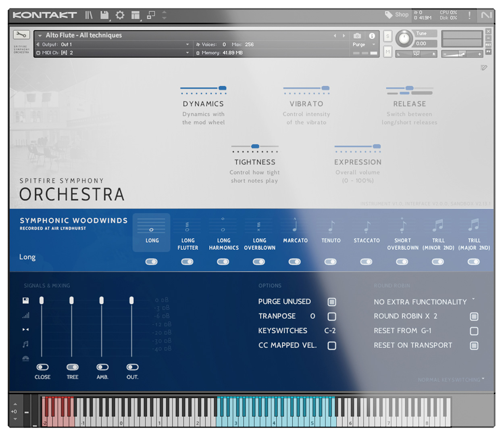Toggle ROUND ROBIN X 2 option
Image resolution: width=504 pixels, height=436 pixels.
coord(474,317)
